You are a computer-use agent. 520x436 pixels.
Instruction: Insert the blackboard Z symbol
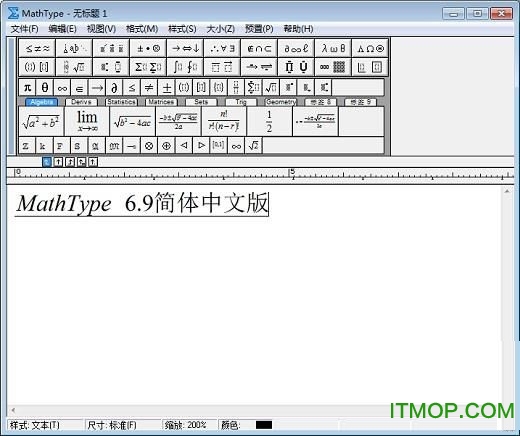[x=26, y=146]
